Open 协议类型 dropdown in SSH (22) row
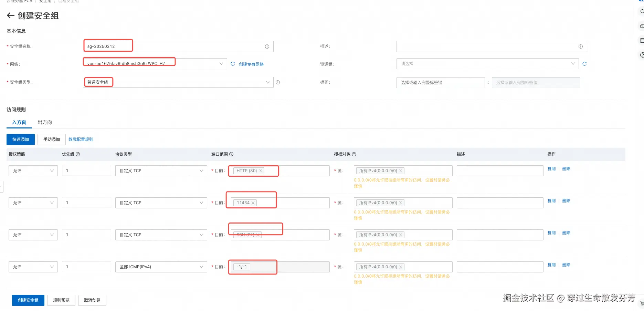 [x=161, y=235]
